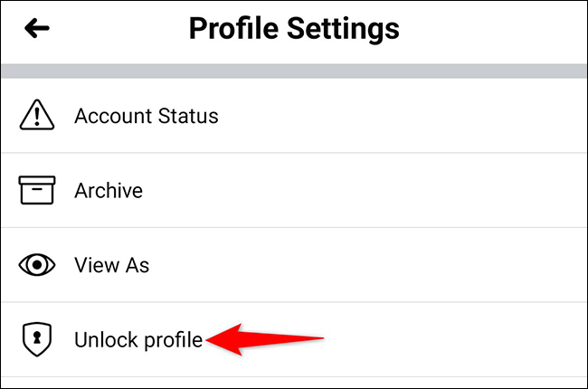Viewport: 588px width, 389px height.
Task: Open the Account Status menu entry
Action: point(294,116)
